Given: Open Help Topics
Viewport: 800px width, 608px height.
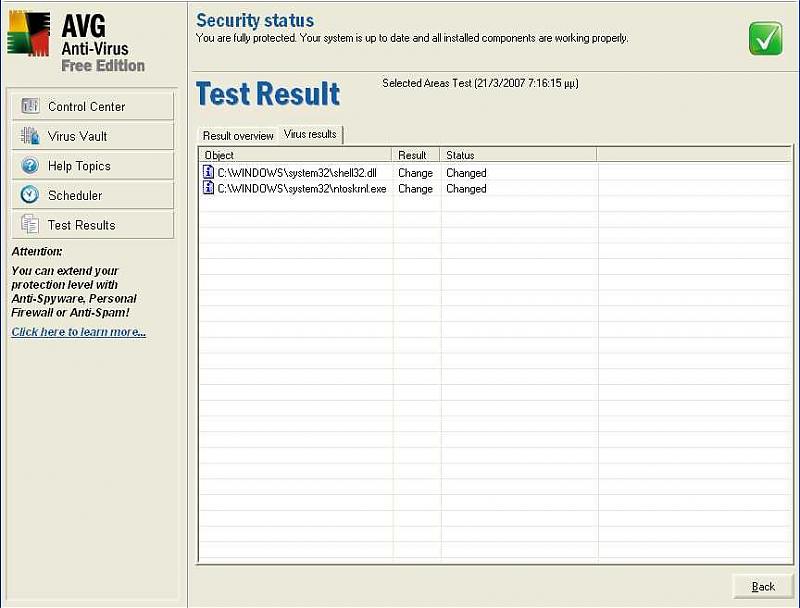Looking at the screenshot, I should (92, 165).
